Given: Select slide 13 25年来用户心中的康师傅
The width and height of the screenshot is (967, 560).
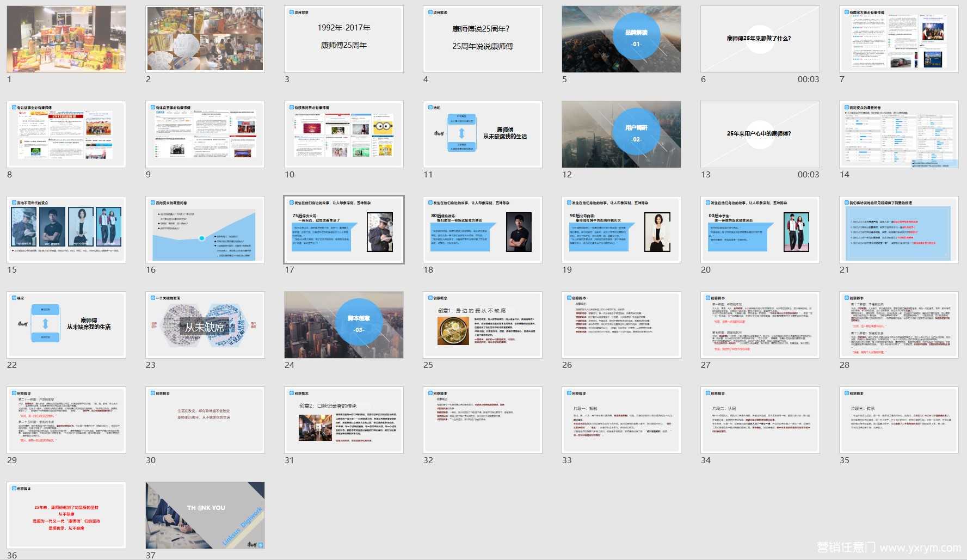Looking at the screenshot, I should (x=760, y=134).
